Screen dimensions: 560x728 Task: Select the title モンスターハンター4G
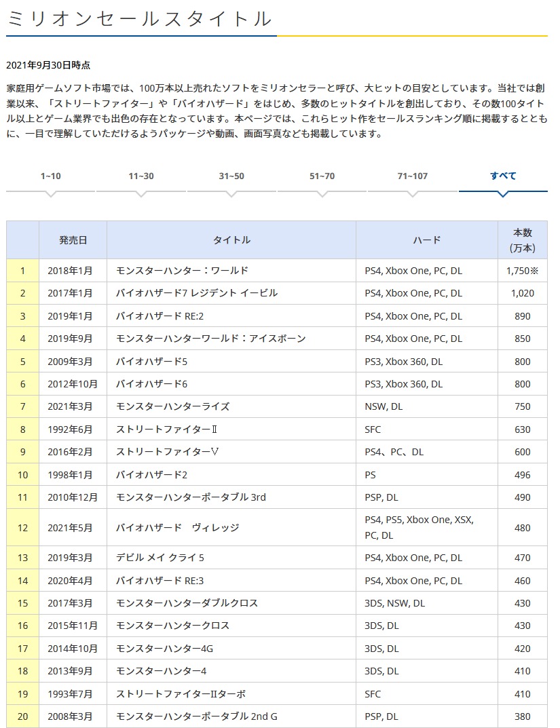click(x=164, y=649)
